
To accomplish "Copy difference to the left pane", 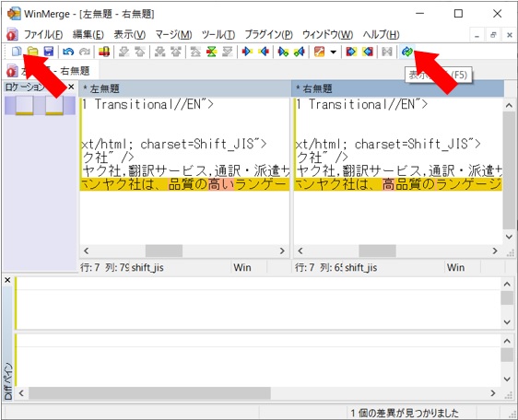I will click(x=264, y=52).
